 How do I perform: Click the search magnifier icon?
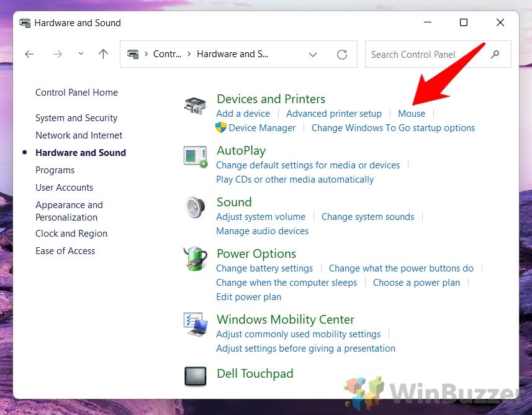pyautogui.click(x=495, y=54)
